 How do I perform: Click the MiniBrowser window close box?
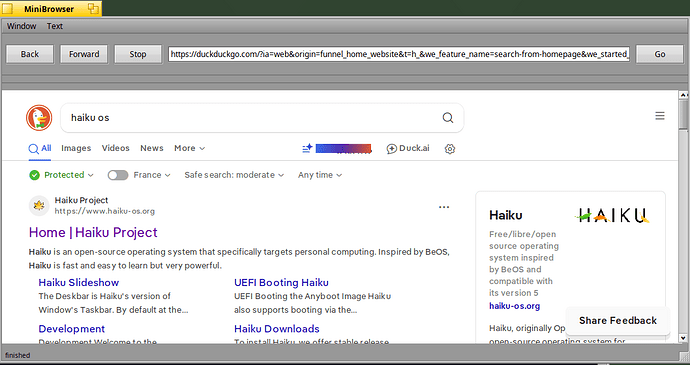pyautogui.click(x=7, y=9)
